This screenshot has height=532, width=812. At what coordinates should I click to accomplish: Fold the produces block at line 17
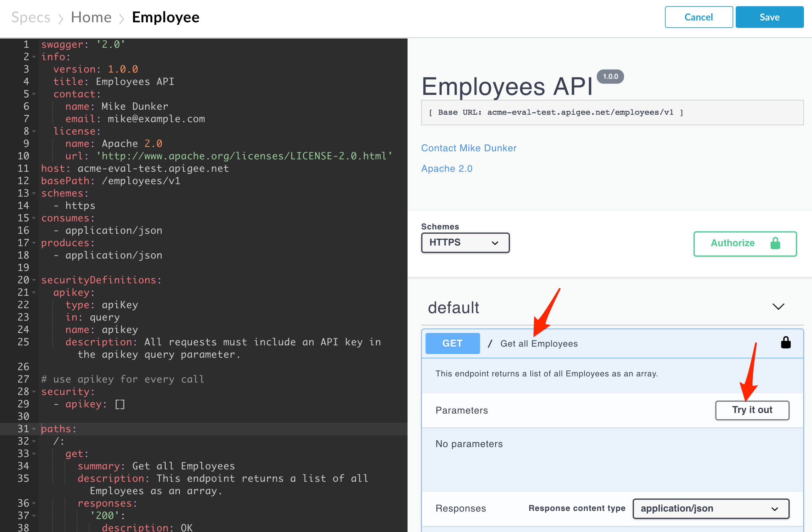click(34, 243)
